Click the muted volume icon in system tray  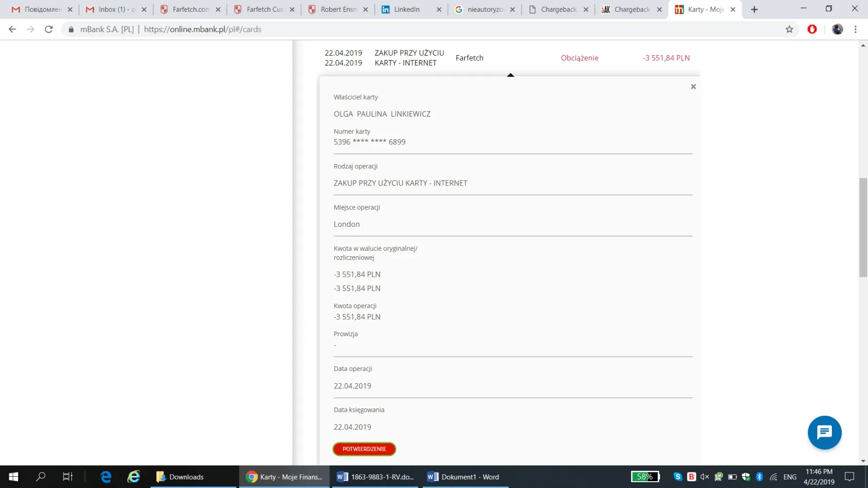(704, 477)
